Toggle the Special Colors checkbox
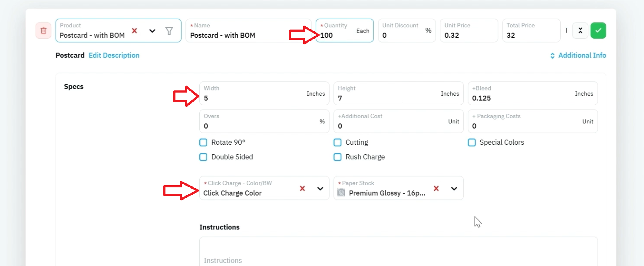 [472, 142]
